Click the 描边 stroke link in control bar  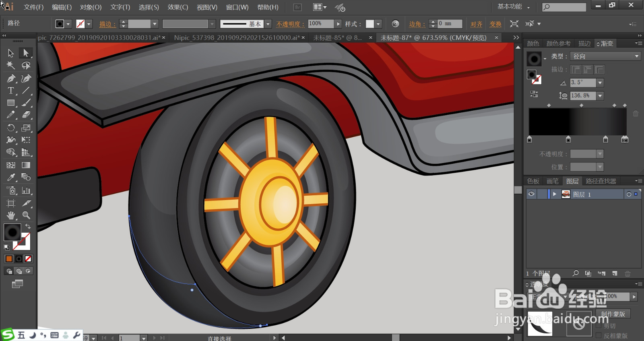pos(107,24)
